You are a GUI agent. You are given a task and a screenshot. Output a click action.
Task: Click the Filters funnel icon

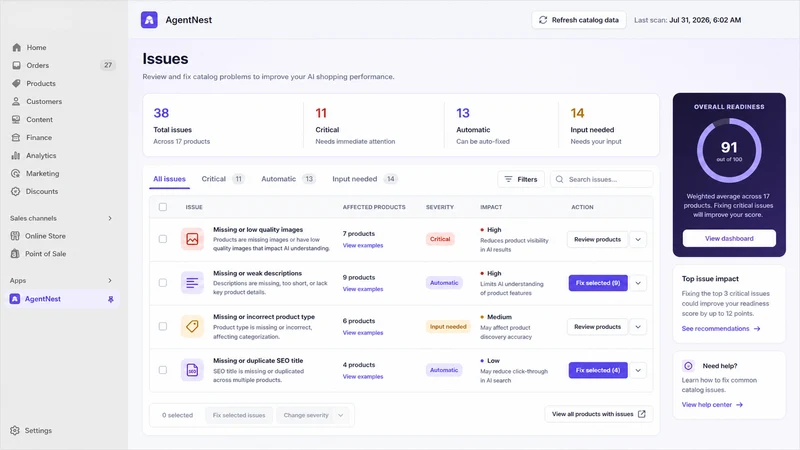pyautogui.click(x=508, y=179)
